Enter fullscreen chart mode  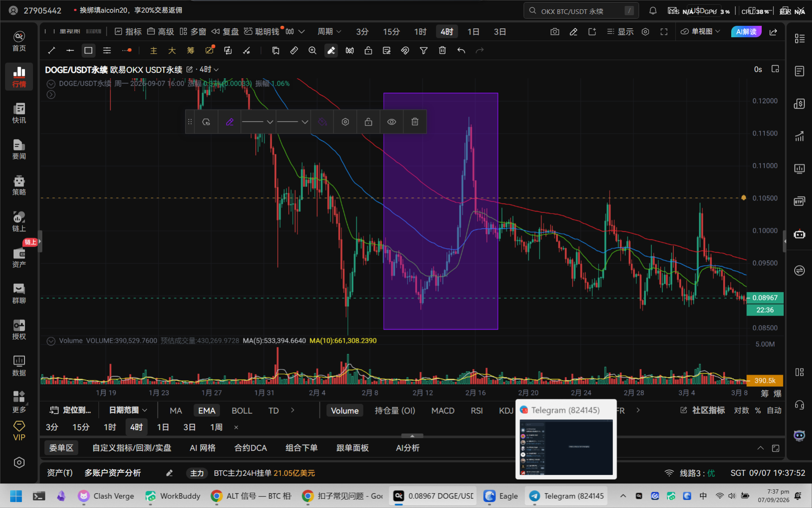pyautogui.click(x=664, y=32)
